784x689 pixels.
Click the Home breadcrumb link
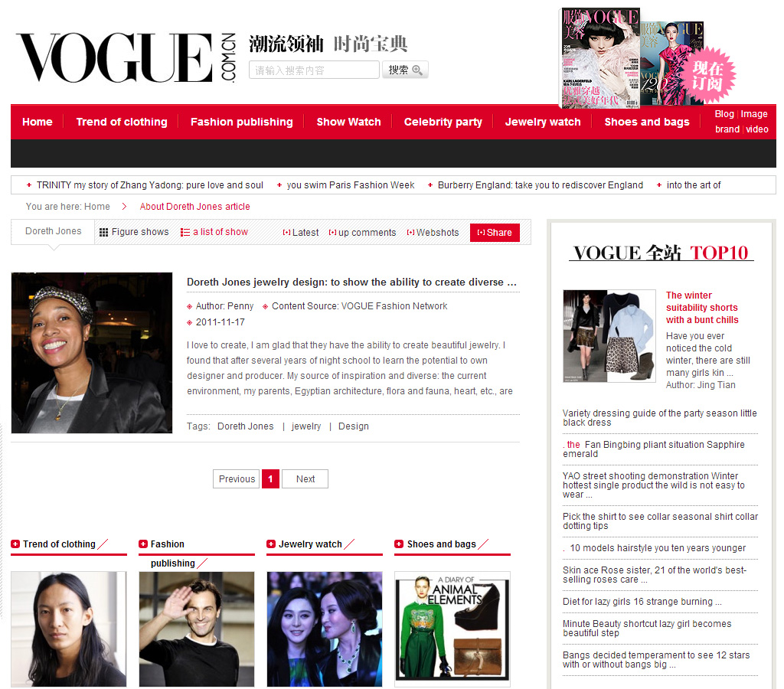click(97, 207)
